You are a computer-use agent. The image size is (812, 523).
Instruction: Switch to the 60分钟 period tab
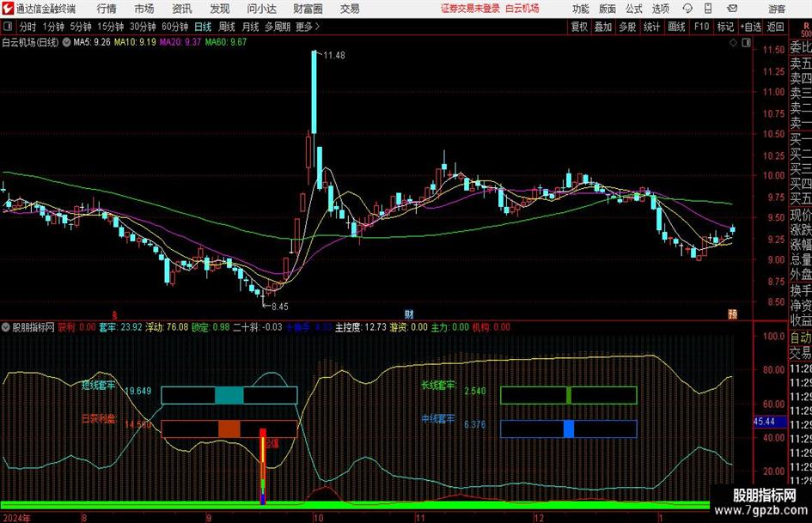[175, 27]
